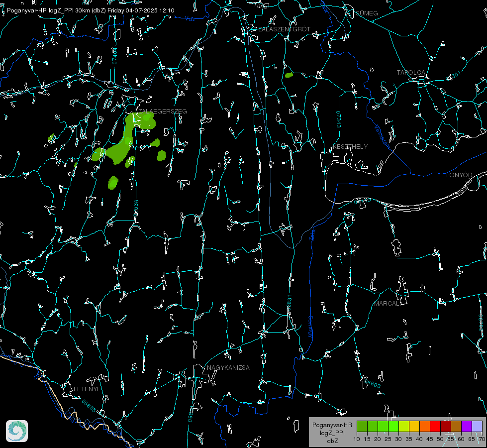Click the 65-70 dBZ lavender legend swatch
The width and height of the screenshot is (487, 448).
click(477, 426)
